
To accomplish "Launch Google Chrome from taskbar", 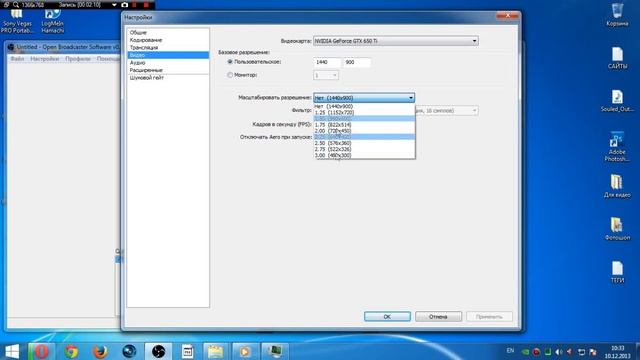I will (x=71, y=351).
